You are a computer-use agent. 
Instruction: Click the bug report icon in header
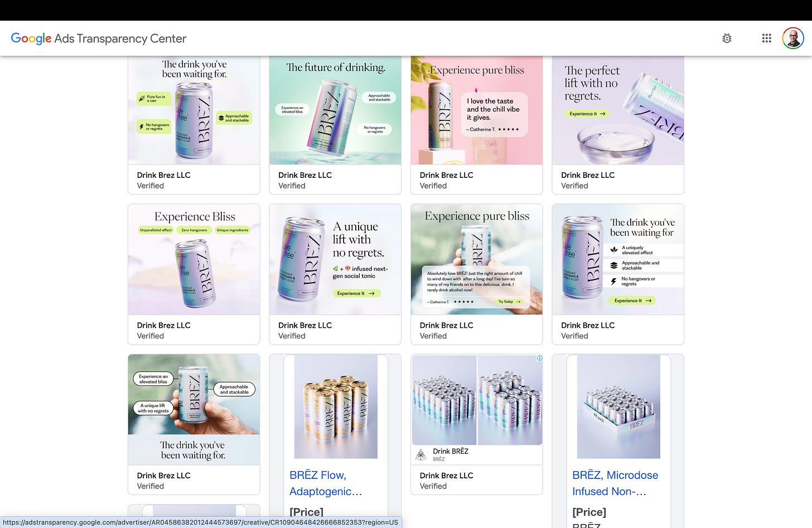[727, 38]
